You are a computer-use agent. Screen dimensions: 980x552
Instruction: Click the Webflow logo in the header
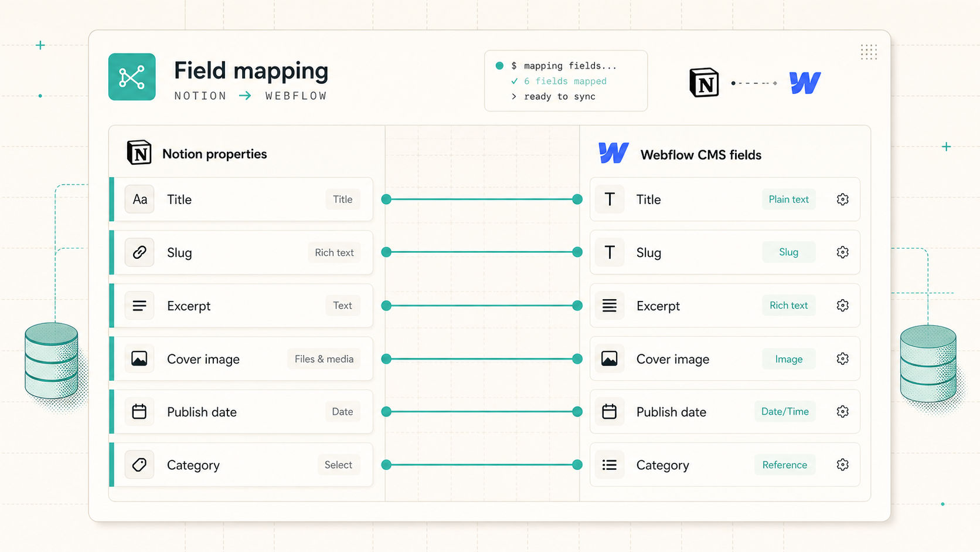point(805,83)
